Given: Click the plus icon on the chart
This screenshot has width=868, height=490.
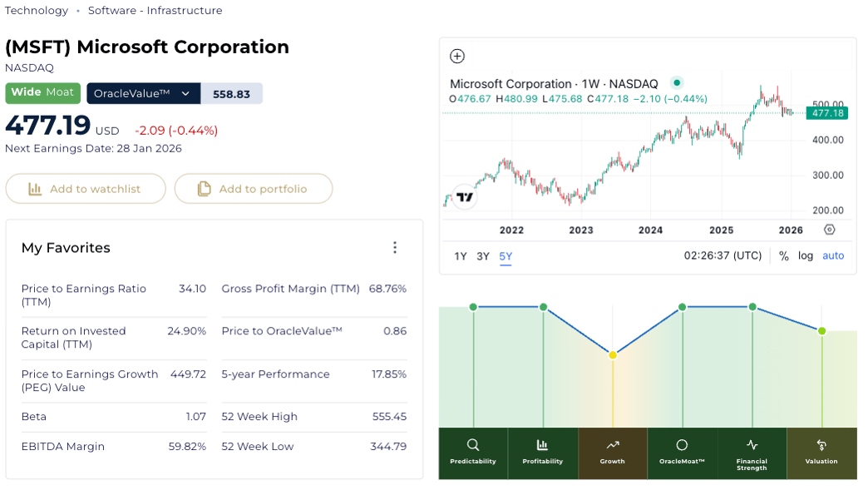Looking at the screenshot, I should click(x=456, y=57).
